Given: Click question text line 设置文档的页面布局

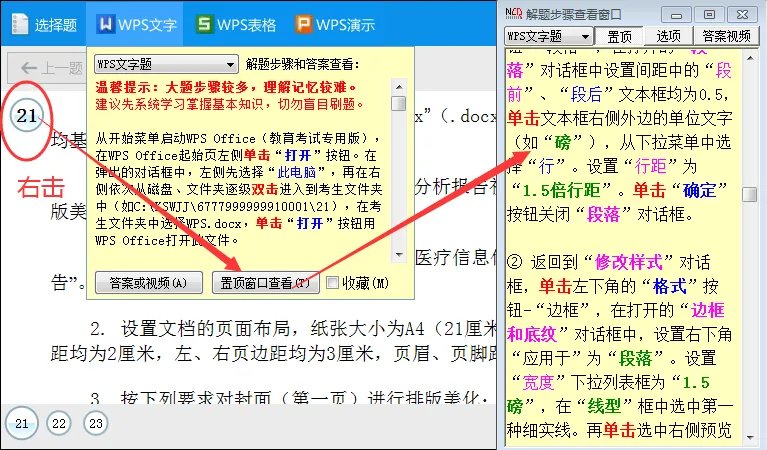Looking at the screenshot, I should coord(205,329).
